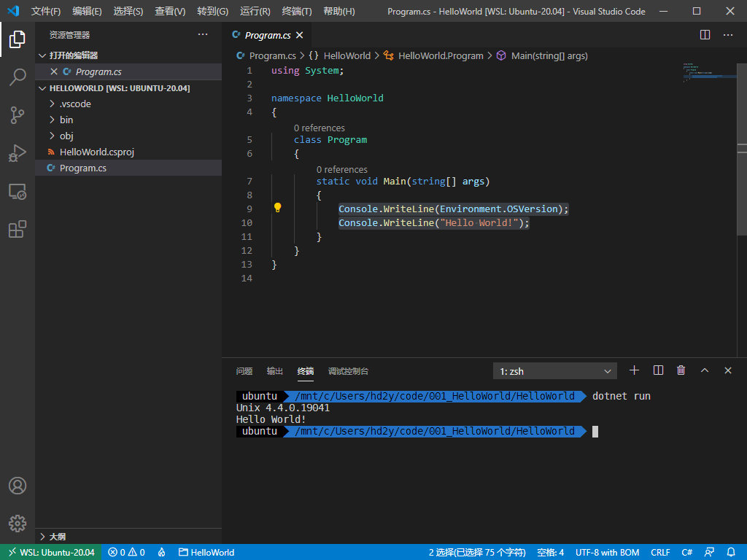
Task: Expand the obj folder
Action: (129, 136)
